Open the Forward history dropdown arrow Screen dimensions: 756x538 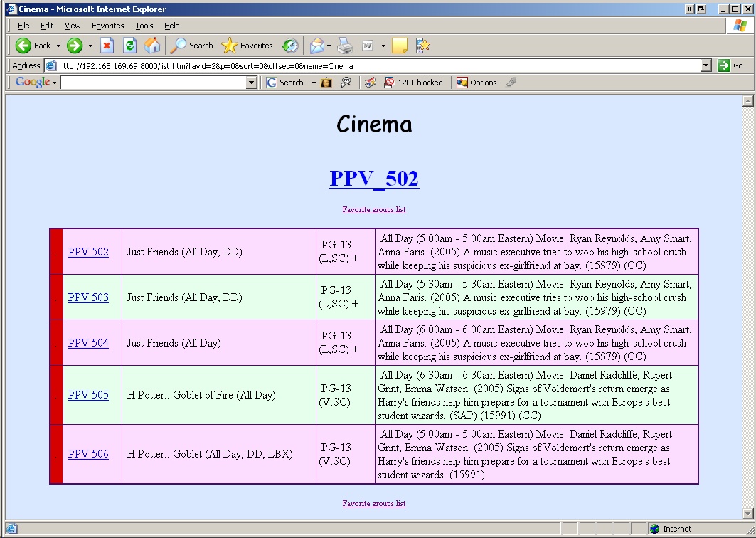pos(90,46)
